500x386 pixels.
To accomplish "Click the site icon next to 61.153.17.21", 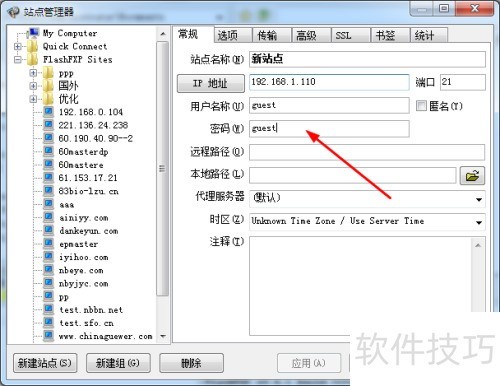I will [x=48, y=177].
